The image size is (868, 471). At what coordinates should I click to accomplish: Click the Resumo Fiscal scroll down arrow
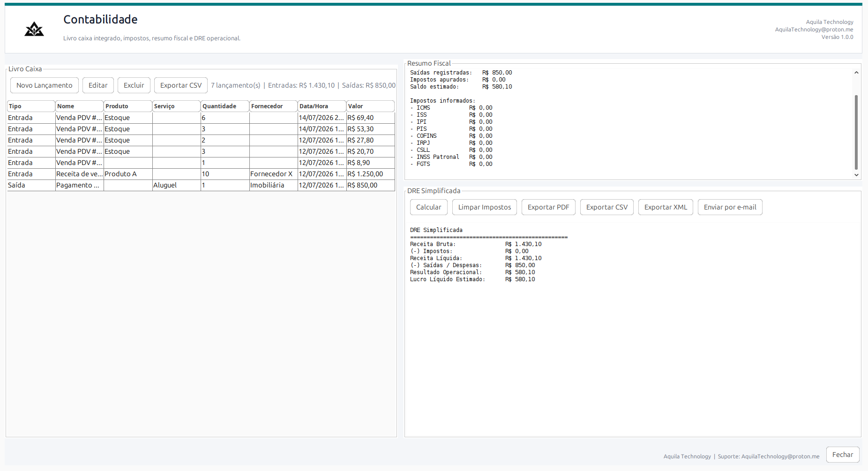[856, 175]
